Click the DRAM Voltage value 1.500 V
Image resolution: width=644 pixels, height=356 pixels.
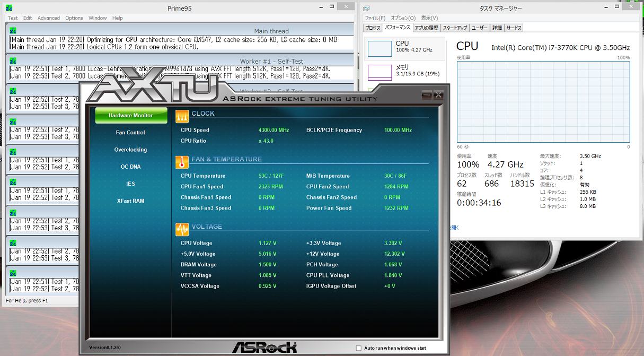click(267, 265)
